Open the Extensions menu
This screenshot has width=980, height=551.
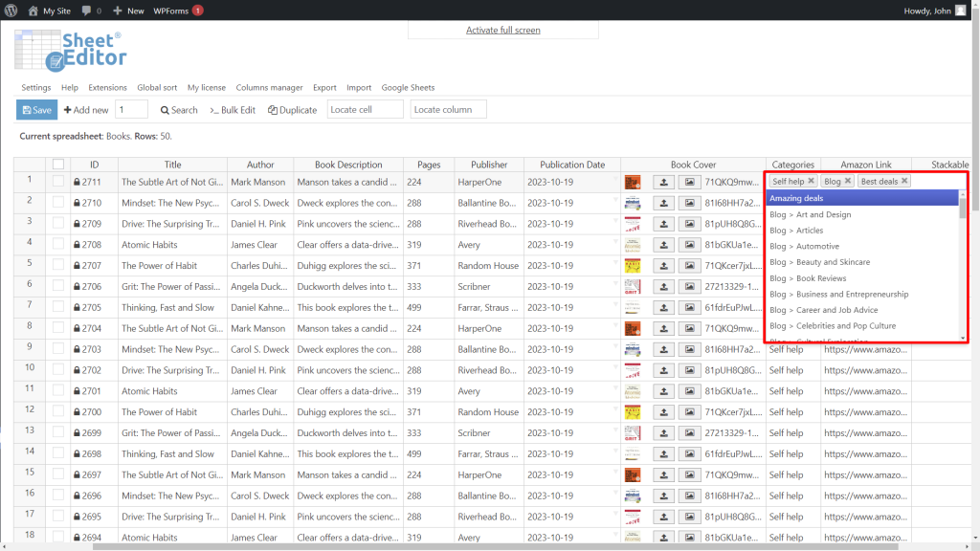coord(107,87)
